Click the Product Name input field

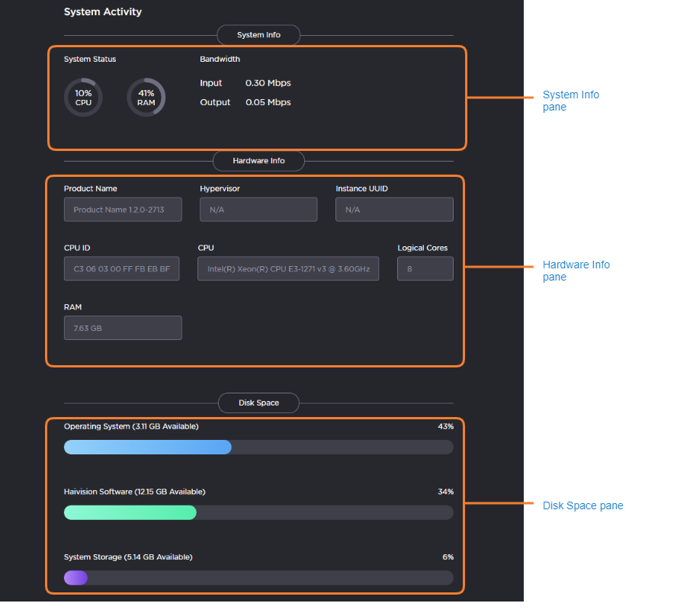(x=123, y=210)
